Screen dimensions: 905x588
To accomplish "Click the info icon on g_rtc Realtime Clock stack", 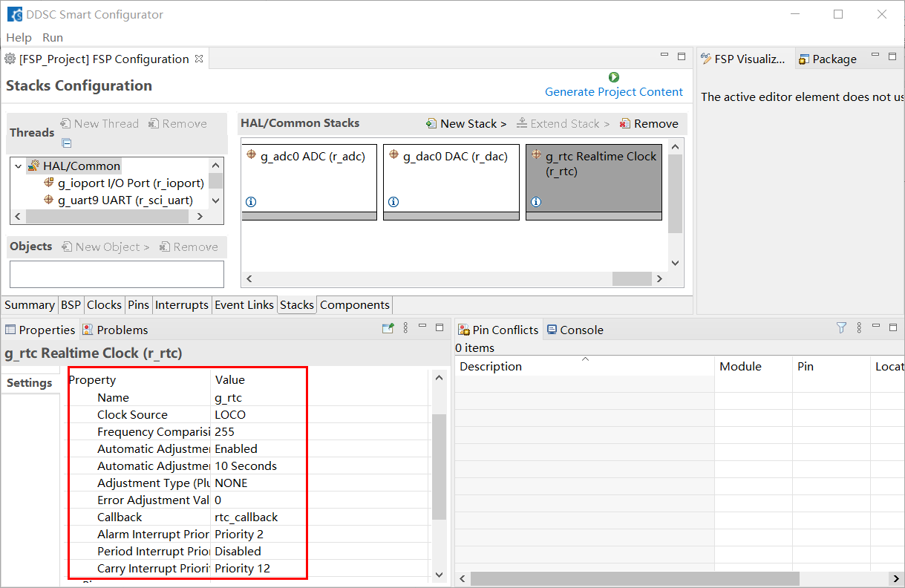I will pos(536,202).
